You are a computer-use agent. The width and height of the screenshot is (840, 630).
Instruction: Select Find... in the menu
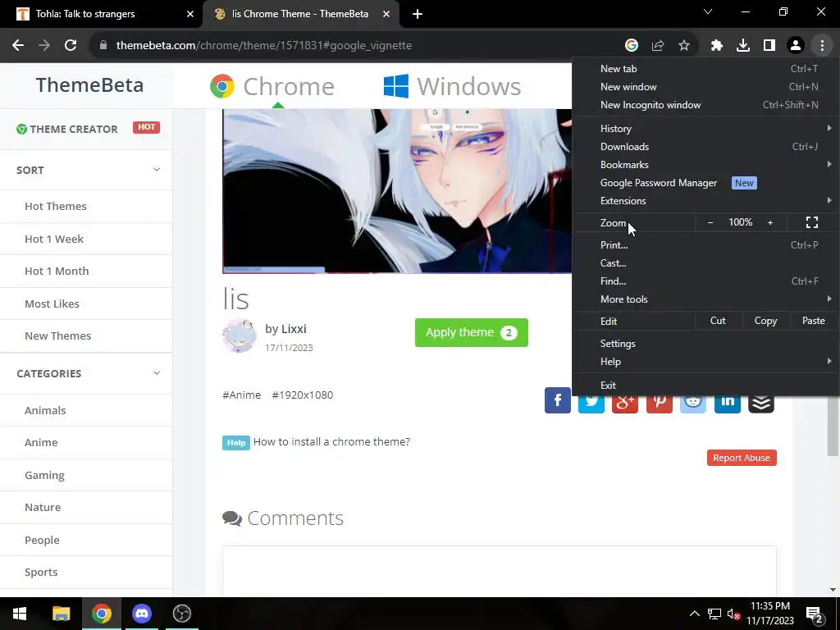coord(706,281)
